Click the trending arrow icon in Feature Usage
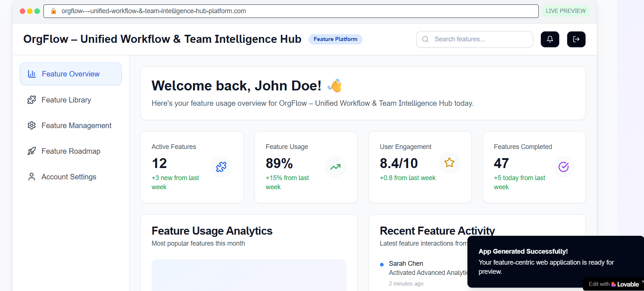The height and width of the screenshot is (291, 644). (335, 167)
